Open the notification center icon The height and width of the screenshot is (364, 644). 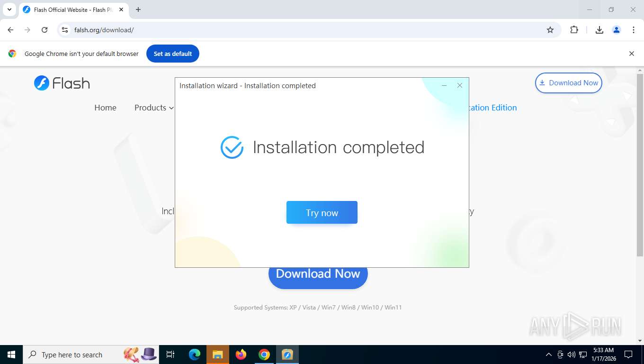[x=628, y=355]
